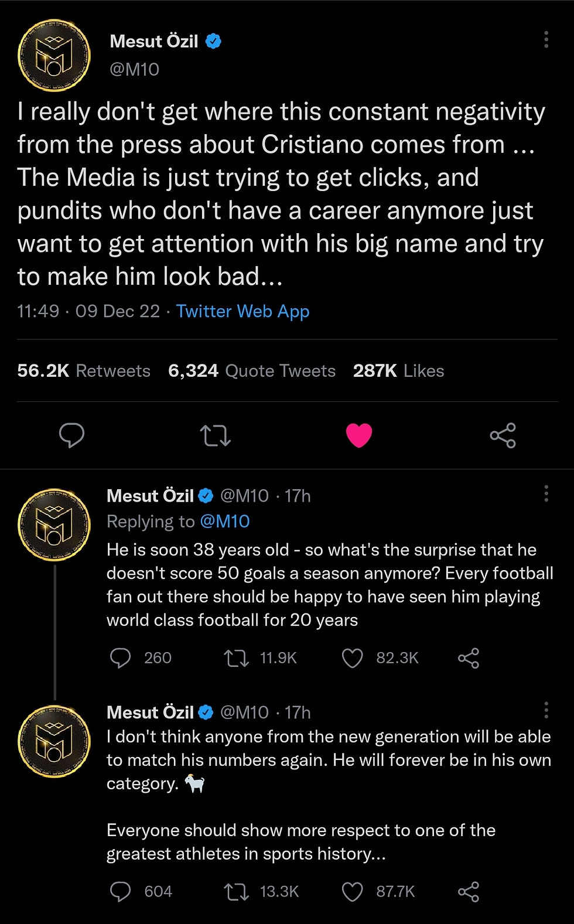Open options menu of the '38 years old' reply

coord(546,494)
